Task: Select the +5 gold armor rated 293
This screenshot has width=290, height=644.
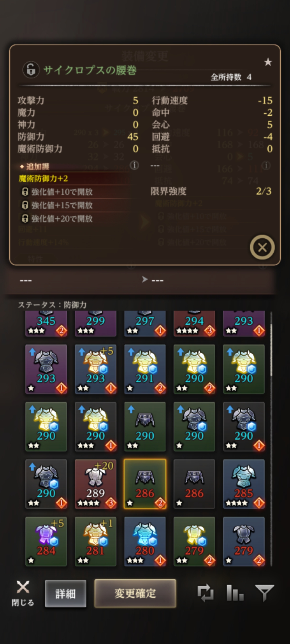Action: [x=96, y=369]
